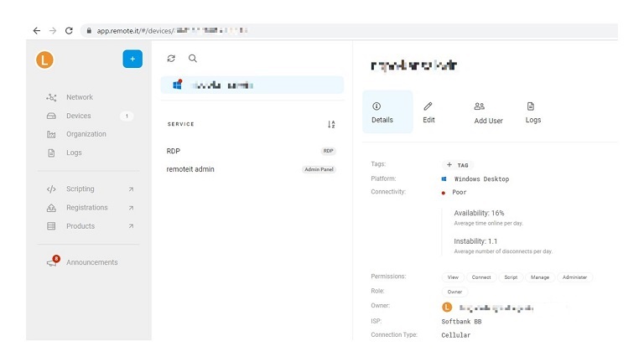The image size is (644, 362).
Task: Click the Owner role chip
Action: click(454, 292)
